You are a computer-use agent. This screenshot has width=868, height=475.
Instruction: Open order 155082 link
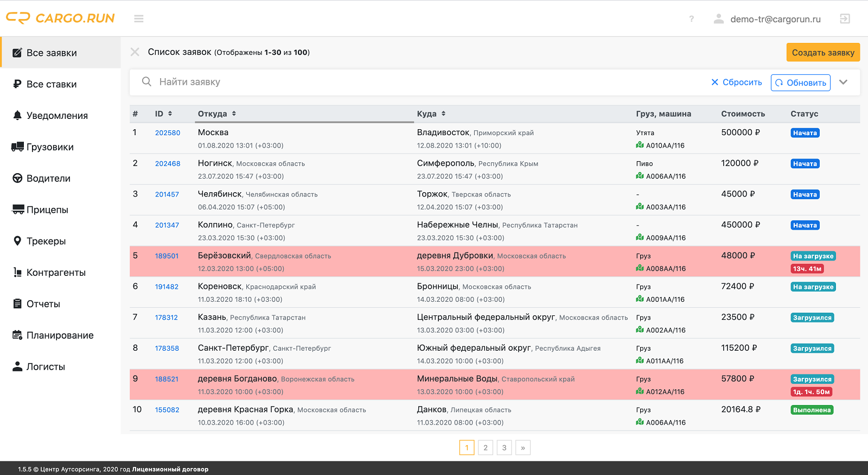tap(167, 410)
